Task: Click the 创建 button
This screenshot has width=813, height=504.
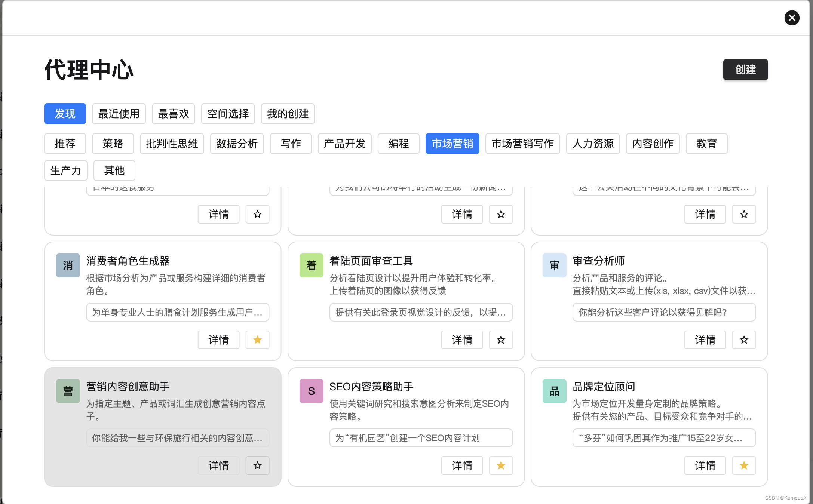Action: [x=745, y=70]
